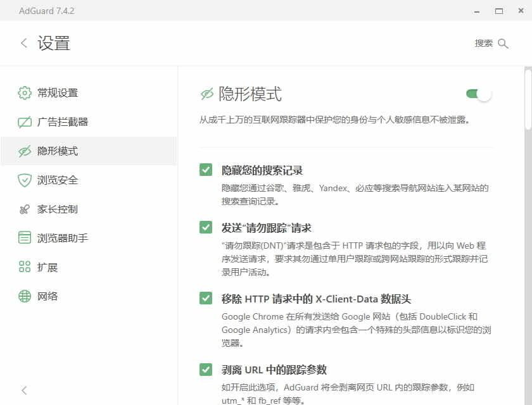Turn off the 隐形模式 master switch
Image resolution: width=532 pixels, height=405 pixels.
click(x=479, y=94)
